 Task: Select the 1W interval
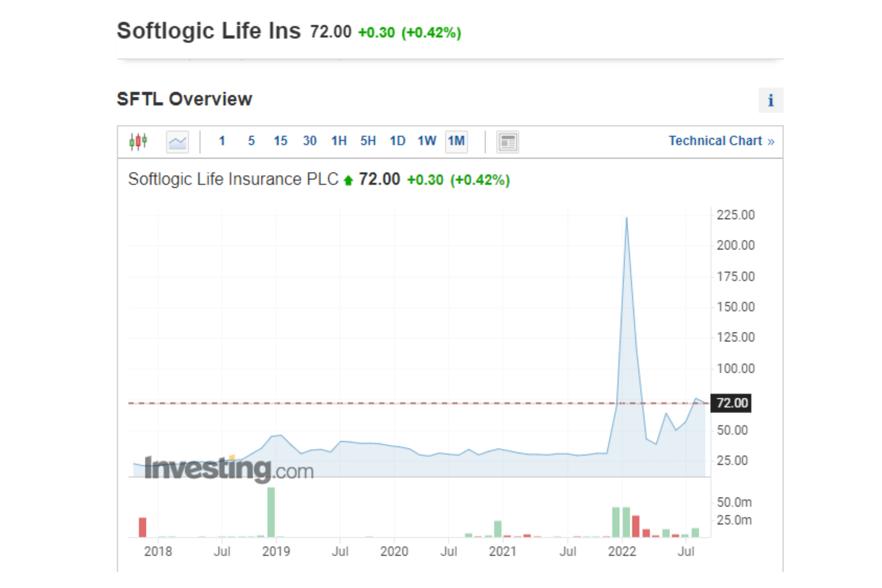click(427, 141)
